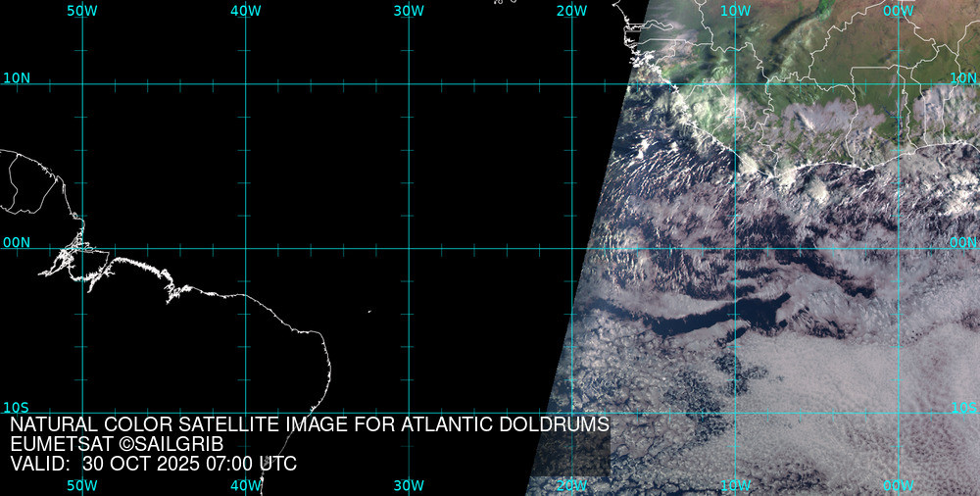Viewport: 980px width, 496px height.
Task: Click the 10S label on the left edge
Action: point(17,407)
